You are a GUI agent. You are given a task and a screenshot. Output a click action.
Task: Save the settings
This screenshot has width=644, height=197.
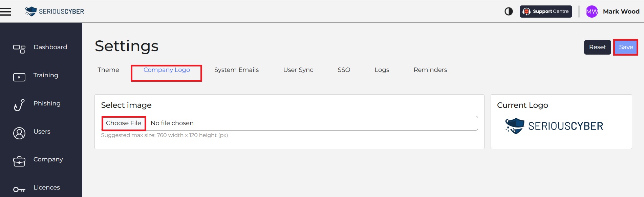tap(626, 47)
